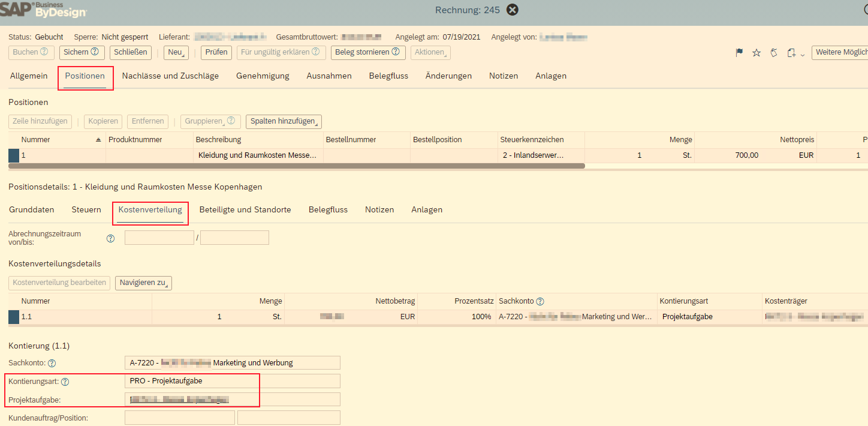The image size is (868, 426).
Task: Open the top-level Anlagen tab
Action: [551, 76]
